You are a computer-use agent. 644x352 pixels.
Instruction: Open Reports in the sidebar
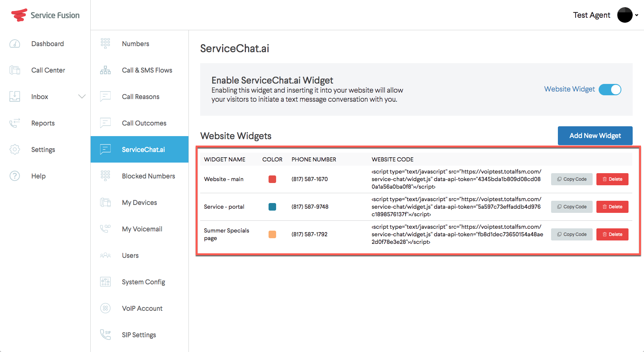click(x=43, y=123)
